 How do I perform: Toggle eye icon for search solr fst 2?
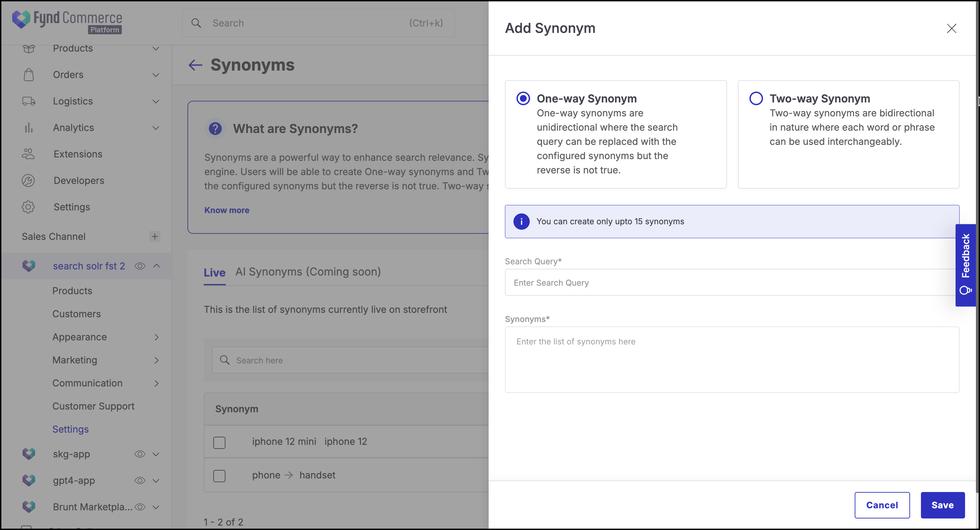(140, 266)
